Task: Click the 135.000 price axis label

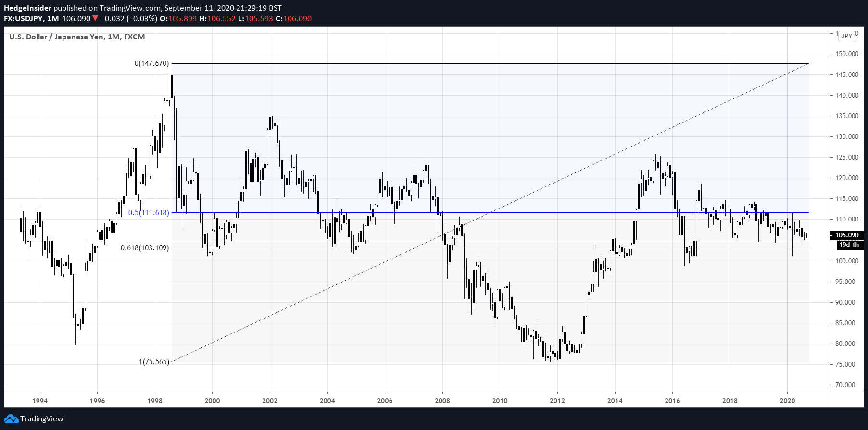Action: coord(847,116)
